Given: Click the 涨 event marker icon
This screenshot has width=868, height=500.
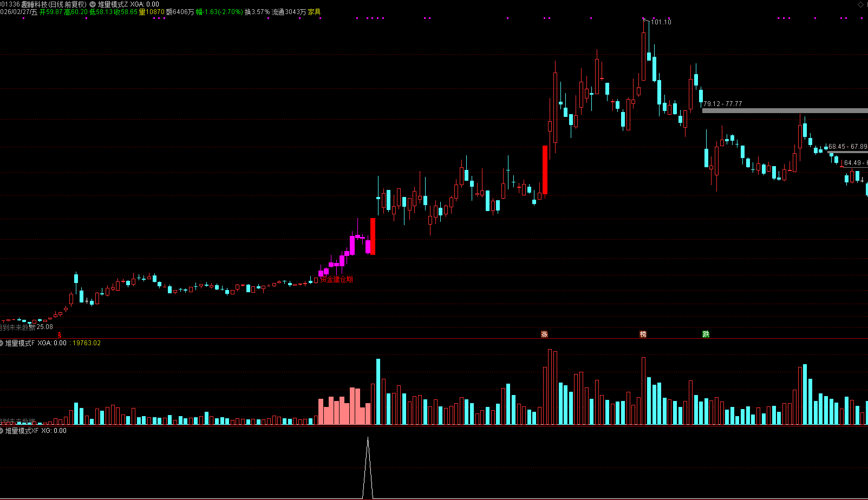Looking at the screenshot, I should coord(544,334).
